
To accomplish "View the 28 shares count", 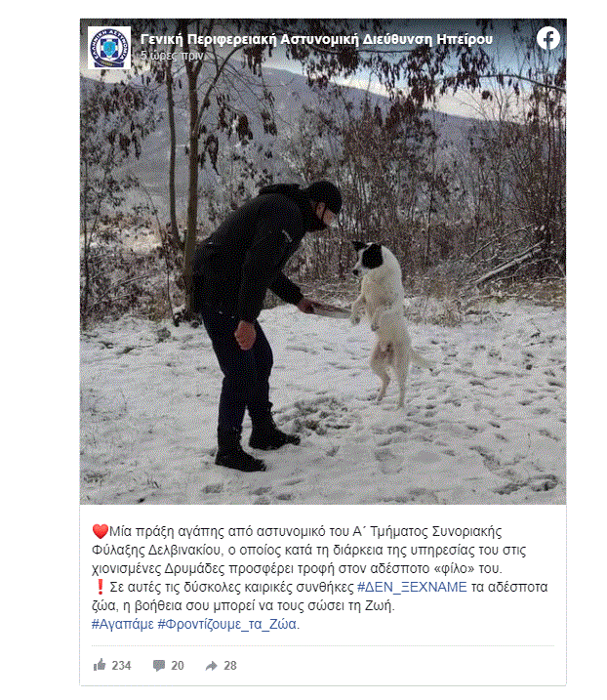I will point(230,666).
